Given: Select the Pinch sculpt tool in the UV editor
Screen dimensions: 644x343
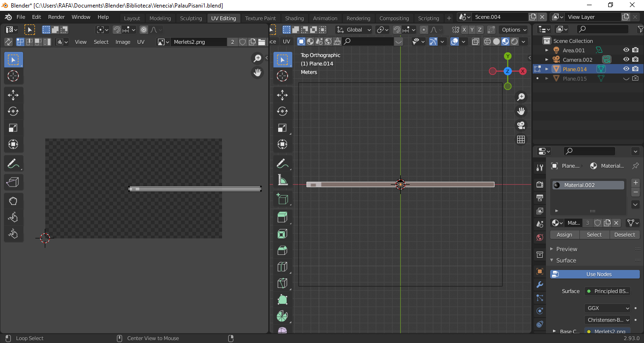Looking at the screenshot, I should (13, 234).
